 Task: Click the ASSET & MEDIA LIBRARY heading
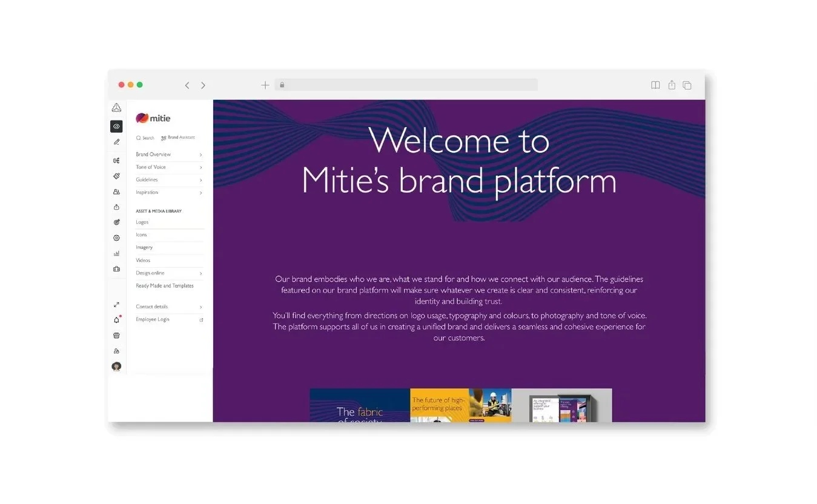[159, 211]
